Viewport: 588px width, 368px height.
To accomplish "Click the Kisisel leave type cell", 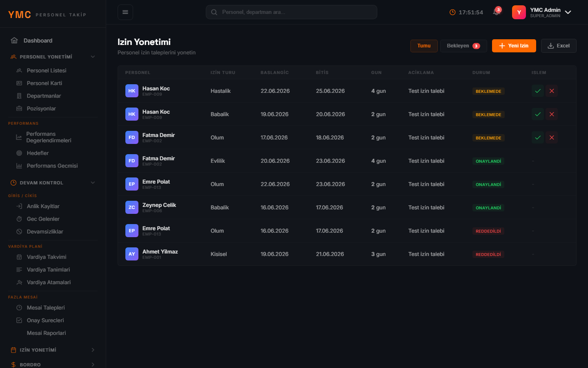I will click(218, 254).
